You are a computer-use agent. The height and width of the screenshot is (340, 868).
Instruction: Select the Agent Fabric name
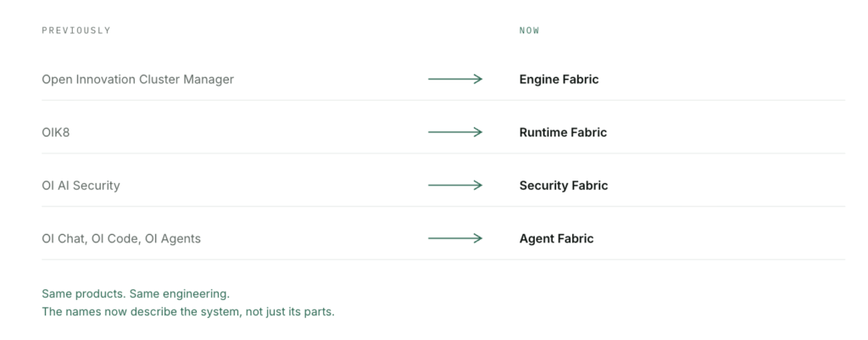556,238
